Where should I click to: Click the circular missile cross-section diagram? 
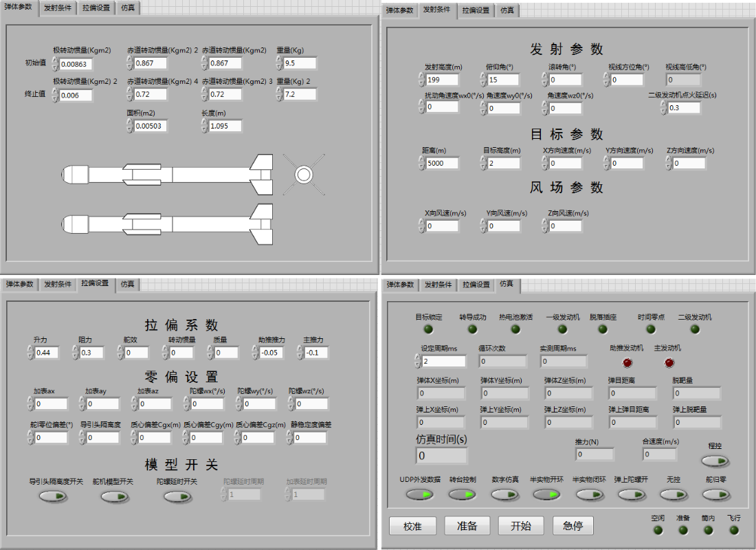[x=303, y=175]
